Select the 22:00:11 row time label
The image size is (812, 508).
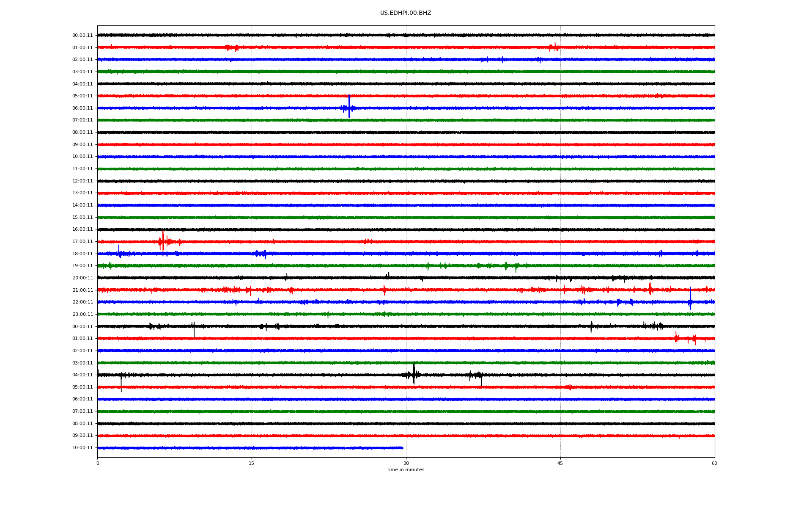point(82,302)
